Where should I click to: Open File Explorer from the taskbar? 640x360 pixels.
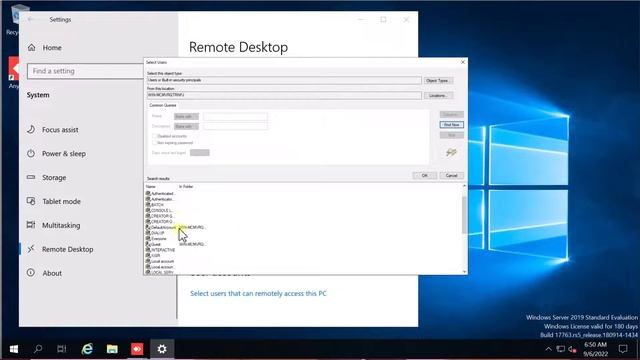(112, 349)
